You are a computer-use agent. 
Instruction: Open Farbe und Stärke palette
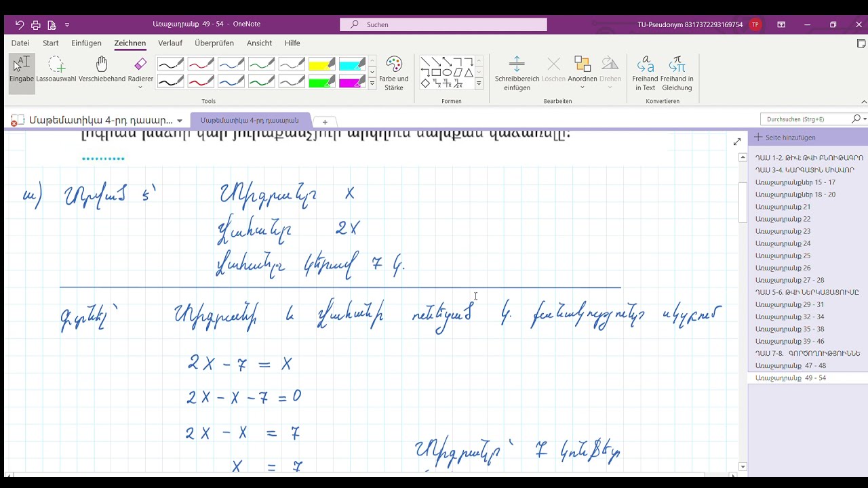click(394, 73)
